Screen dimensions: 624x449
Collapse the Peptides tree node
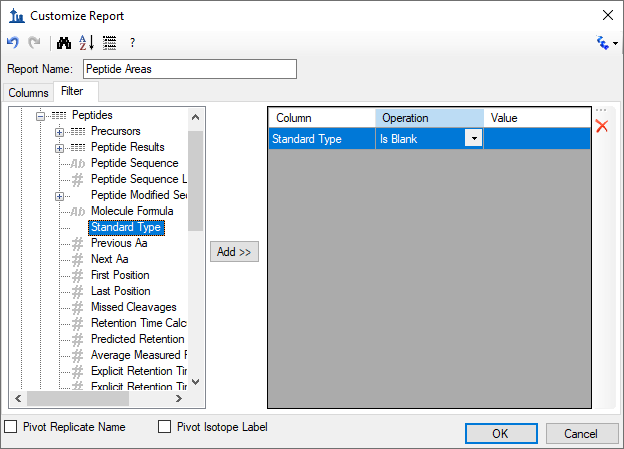(x=40, y=116)
